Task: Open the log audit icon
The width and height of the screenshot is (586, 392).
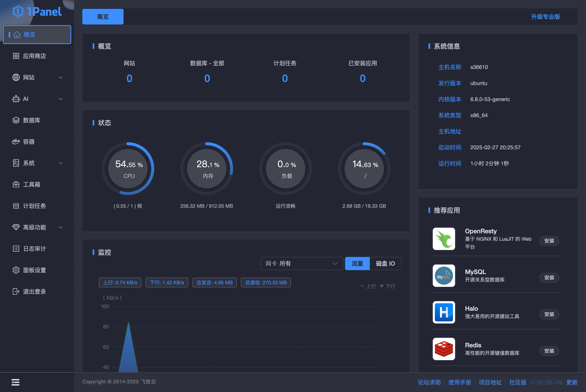Action: (16, 249)
